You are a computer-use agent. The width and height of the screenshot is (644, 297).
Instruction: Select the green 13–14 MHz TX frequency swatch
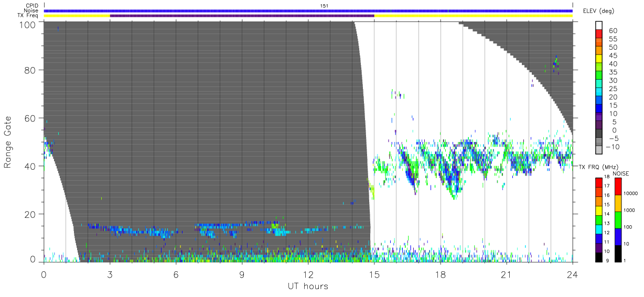click(x=599, y=220)
